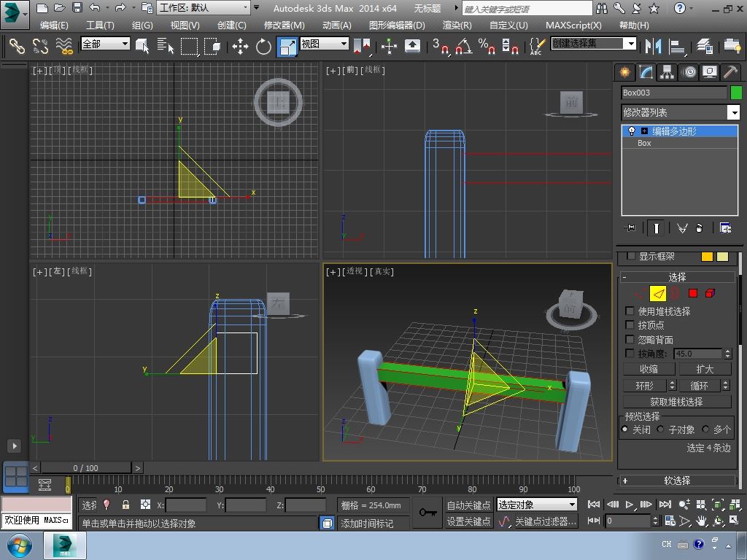
Task: Open the Motion panel wheel icon
Action: (689, 72)
